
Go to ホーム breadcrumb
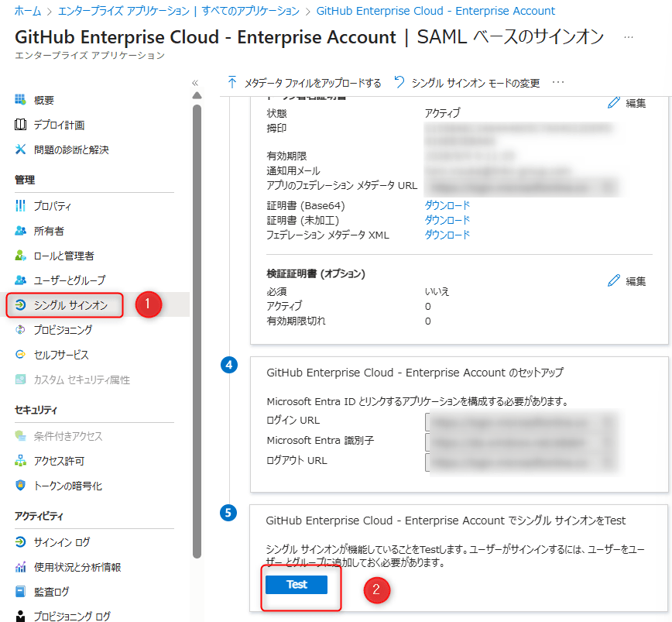coord(28,11)
